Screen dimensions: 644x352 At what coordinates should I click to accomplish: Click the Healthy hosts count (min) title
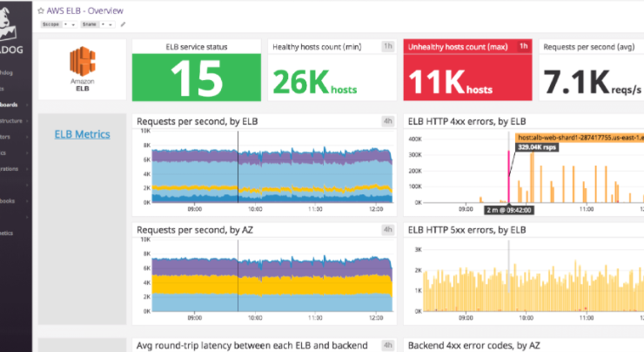coord(317,47)
